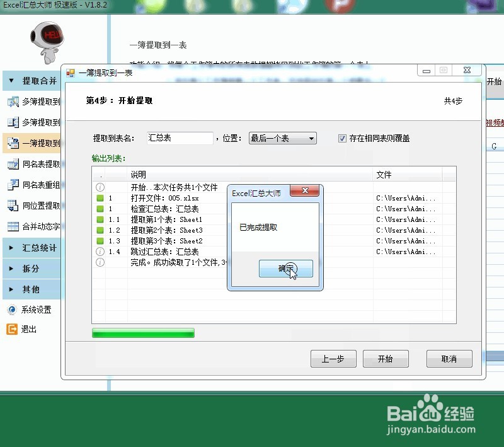Toggle the 存在相同表则覆盖 checkbox

342,138
